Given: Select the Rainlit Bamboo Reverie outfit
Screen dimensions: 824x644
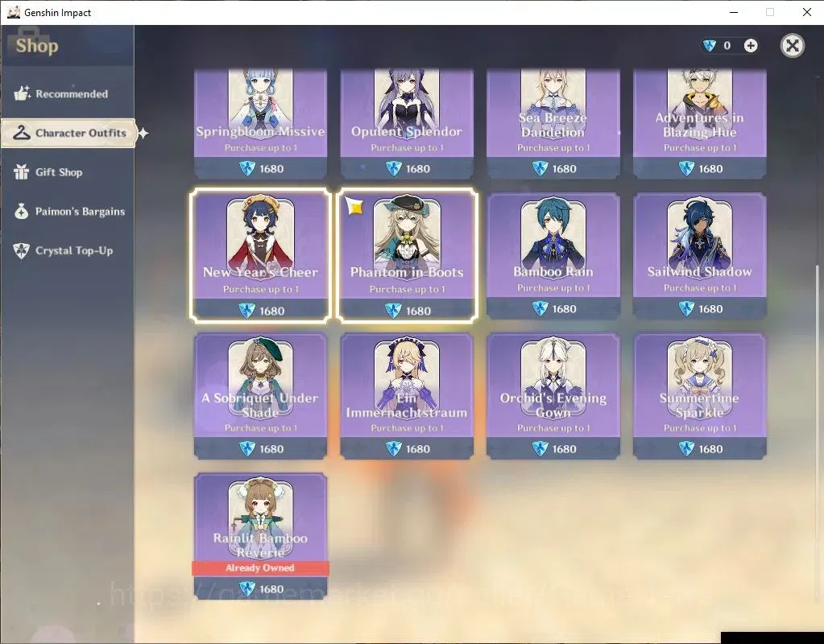Looking at the screenshot, I should (261, 536).
